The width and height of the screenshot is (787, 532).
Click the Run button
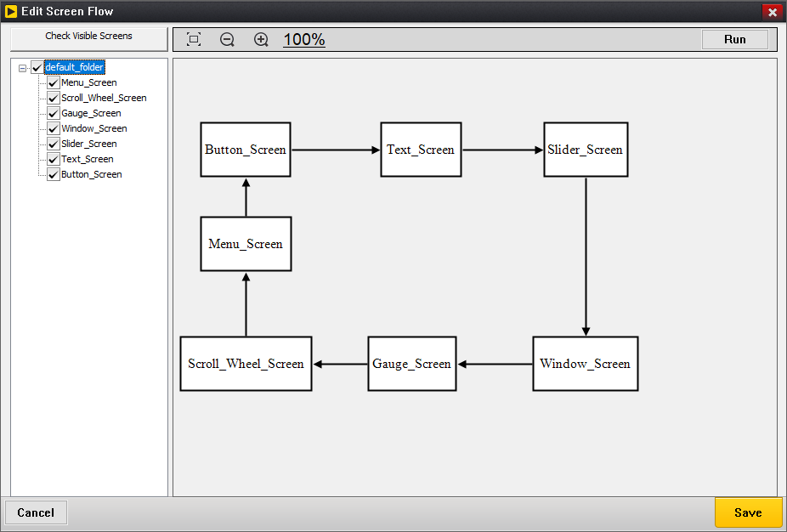[734, 39]
